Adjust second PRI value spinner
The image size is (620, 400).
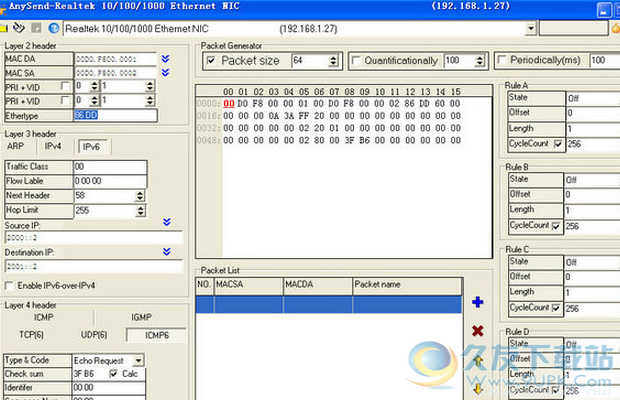[x=94, y=101]
